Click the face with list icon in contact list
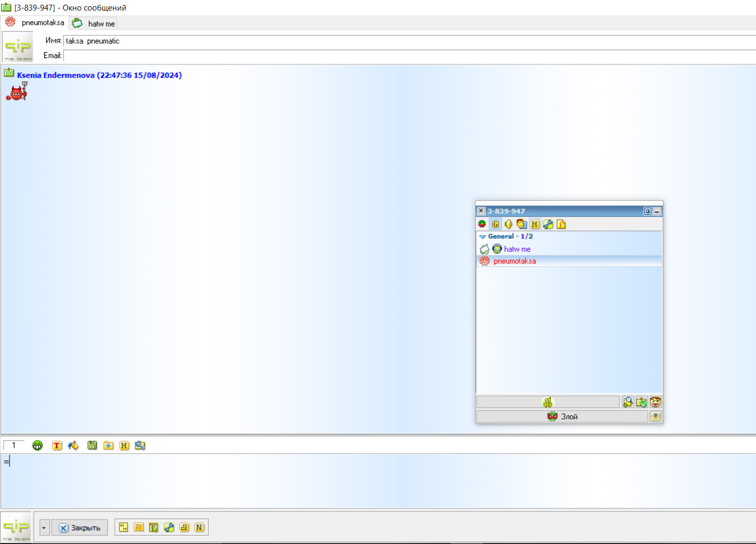The image size is (756, 544). [x=522, y=224]
